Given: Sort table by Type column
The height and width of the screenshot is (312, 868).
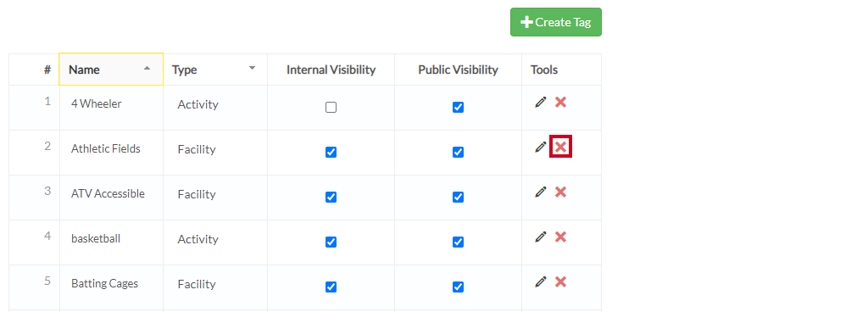Looking at the screenshot, I should pyautogui.click(x=215, y=70).
